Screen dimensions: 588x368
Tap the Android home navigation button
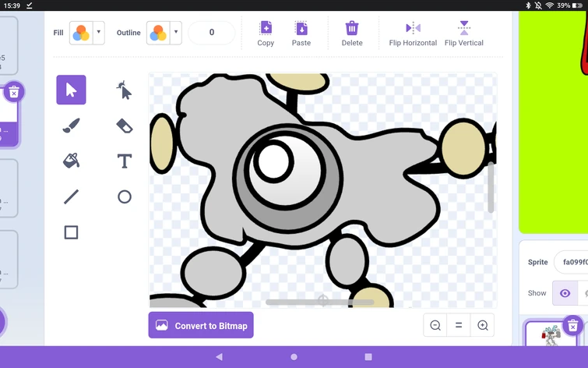[x=294, y=357]
